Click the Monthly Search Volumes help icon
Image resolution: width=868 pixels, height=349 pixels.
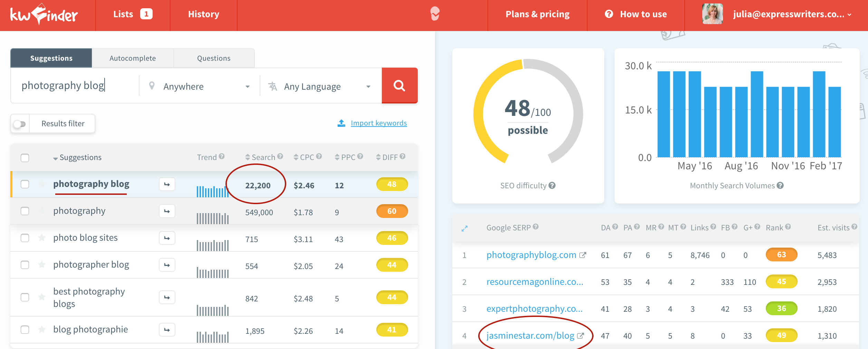[x=780, y=186]
